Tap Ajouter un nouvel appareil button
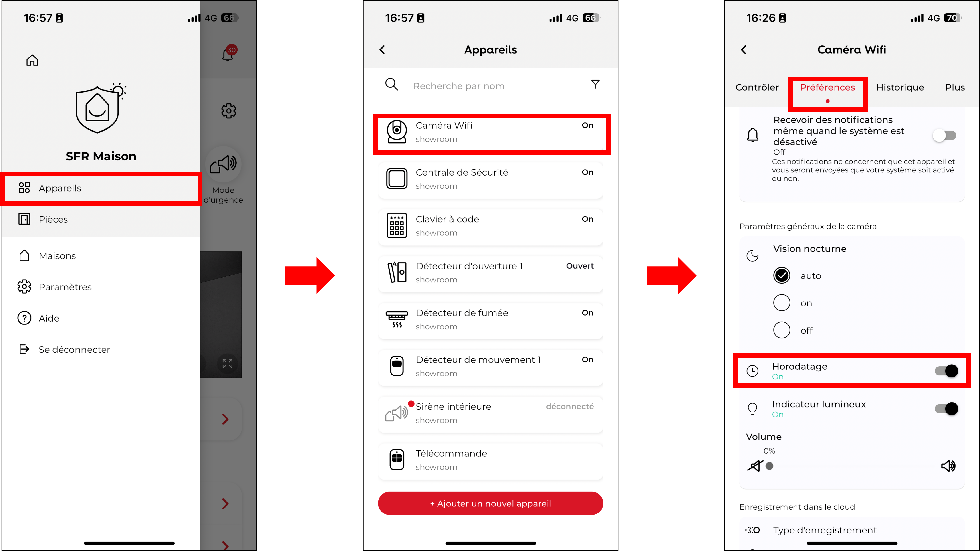 [490, 503]
